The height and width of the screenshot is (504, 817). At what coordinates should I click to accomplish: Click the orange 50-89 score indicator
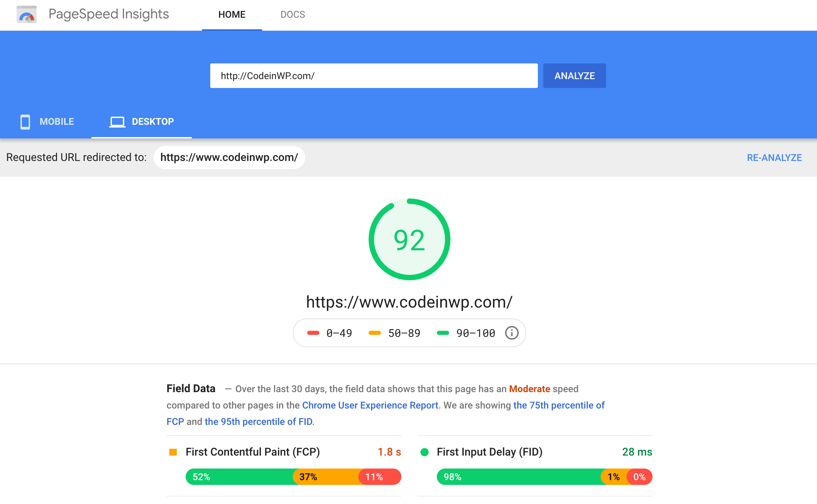(374, 333)
